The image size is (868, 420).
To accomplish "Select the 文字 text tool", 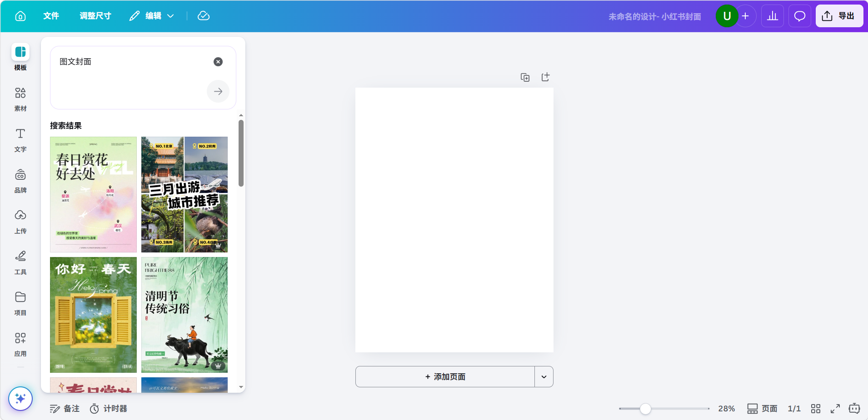I will [x=20, y=139].
